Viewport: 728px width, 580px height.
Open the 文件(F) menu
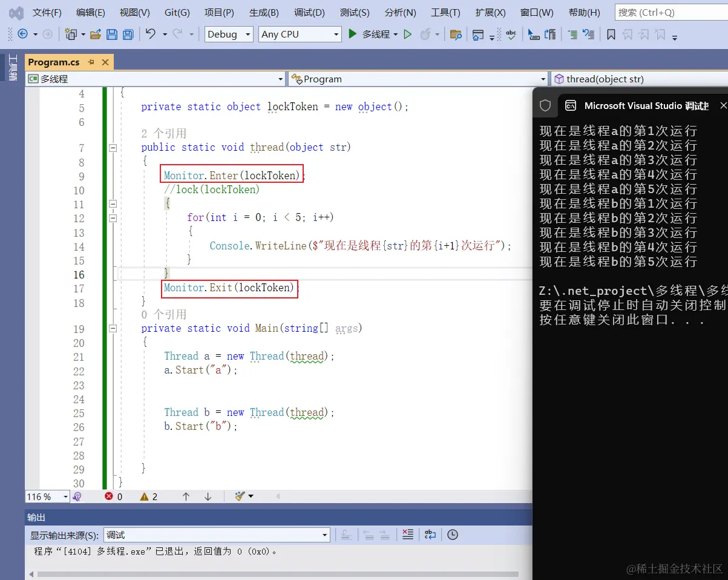(47, 13)
